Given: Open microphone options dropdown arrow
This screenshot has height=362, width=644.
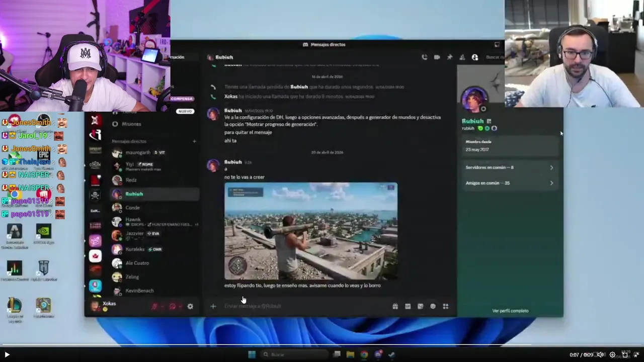Looking at the screenshot, I should pyautogui.click(x=162, y=306).
